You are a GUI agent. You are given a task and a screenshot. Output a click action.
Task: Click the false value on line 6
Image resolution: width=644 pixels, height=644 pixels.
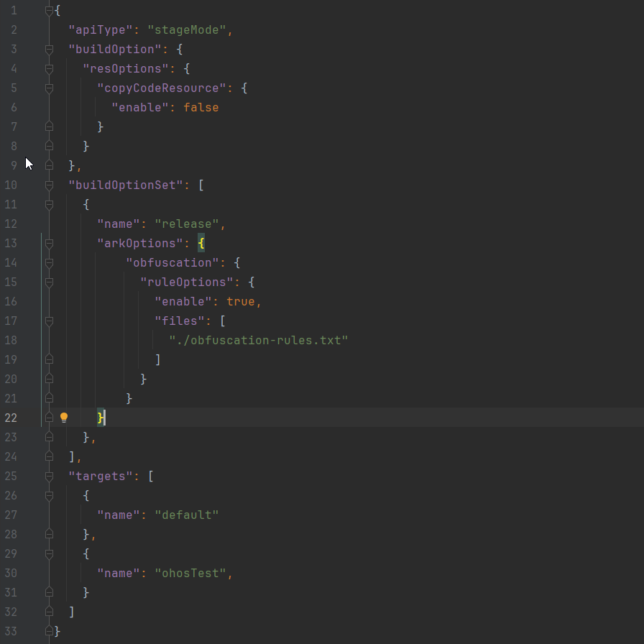point(201,108)
